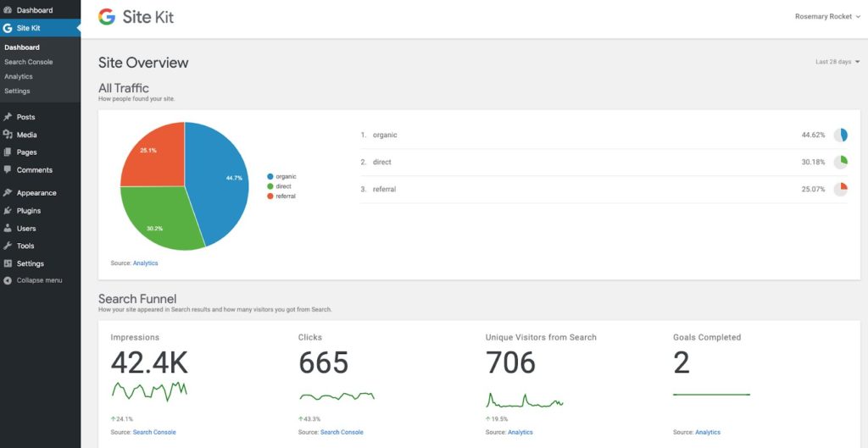Image resolution: width=868 pixels, height=448 pixels.
Task: Click the WordPress Dashboard gauge icon
Action: 7,10
